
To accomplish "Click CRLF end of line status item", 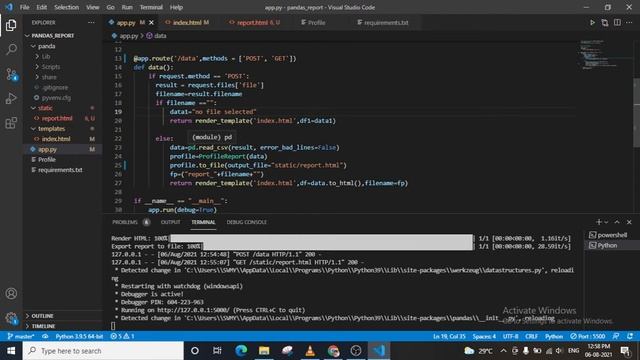I will [531, 336].
